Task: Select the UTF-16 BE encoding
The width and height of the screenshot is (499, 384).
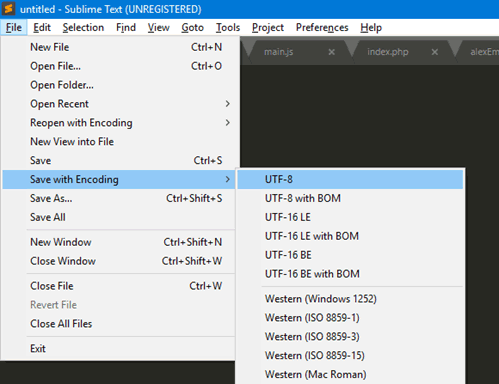Action: 350,255
